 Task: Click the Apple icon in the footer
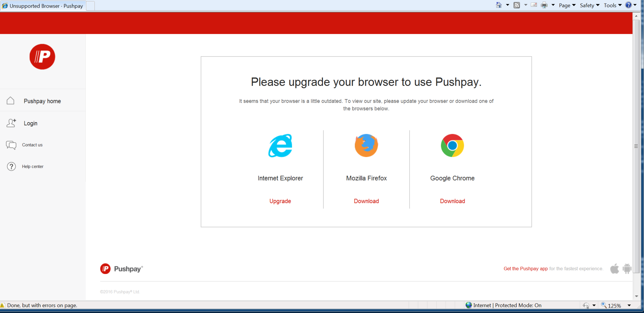[x=614, y=268]
